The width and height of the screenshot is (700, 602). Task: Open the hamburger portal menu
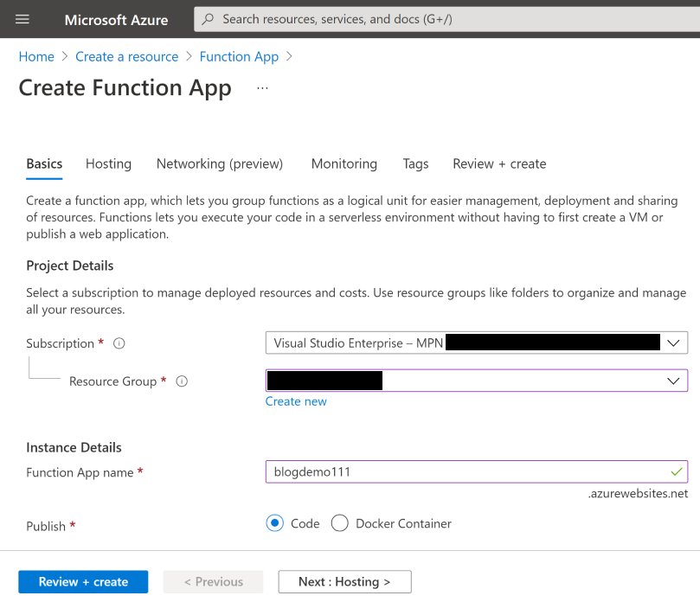tap(22, 20)
